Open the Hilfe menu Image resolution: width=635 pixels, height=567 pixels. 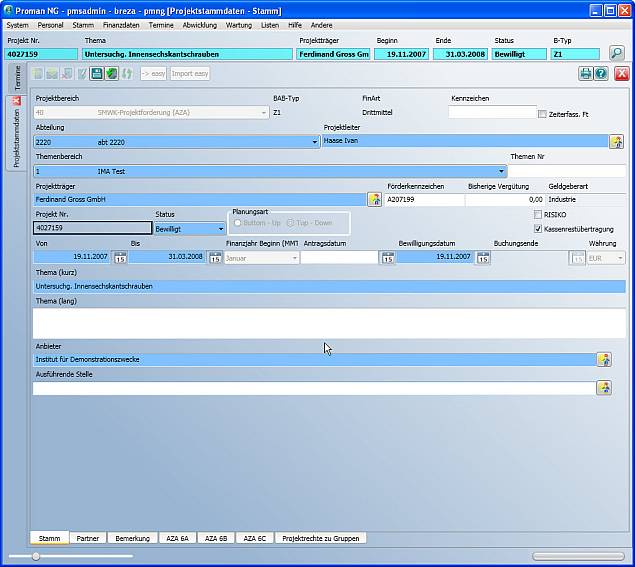[295, 25]
